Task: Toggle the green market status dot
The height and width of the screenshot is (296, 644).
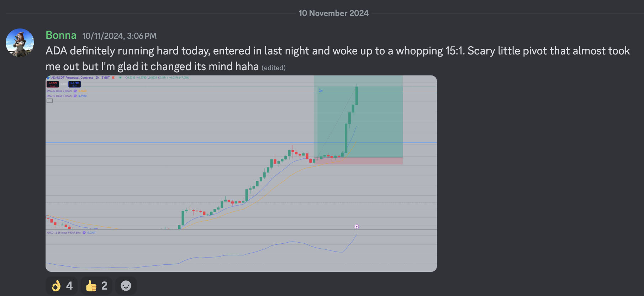Action: coord(120,78)
